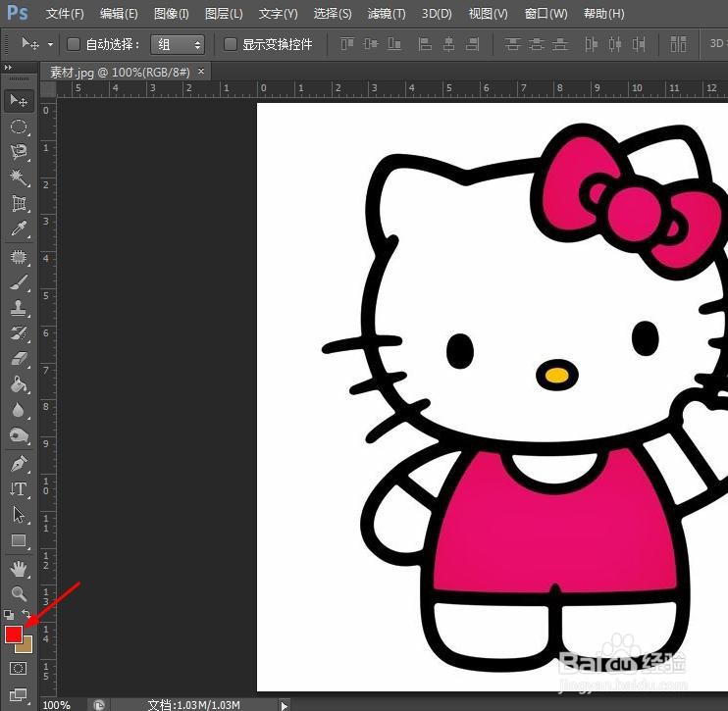
Task: Click the tan background color swatch
Action: pyautogui.click(x=26, y=646)
